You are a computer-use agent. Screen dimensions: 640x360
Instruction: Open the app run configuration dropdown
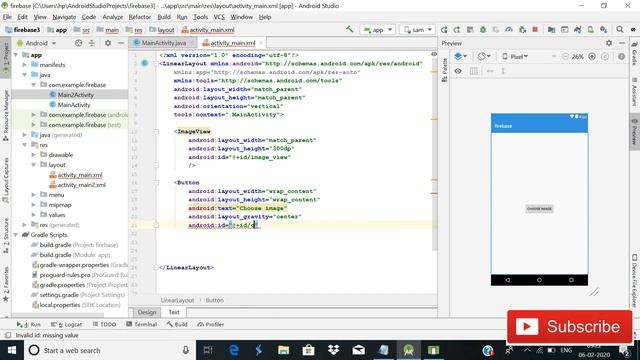coord(378,30)
